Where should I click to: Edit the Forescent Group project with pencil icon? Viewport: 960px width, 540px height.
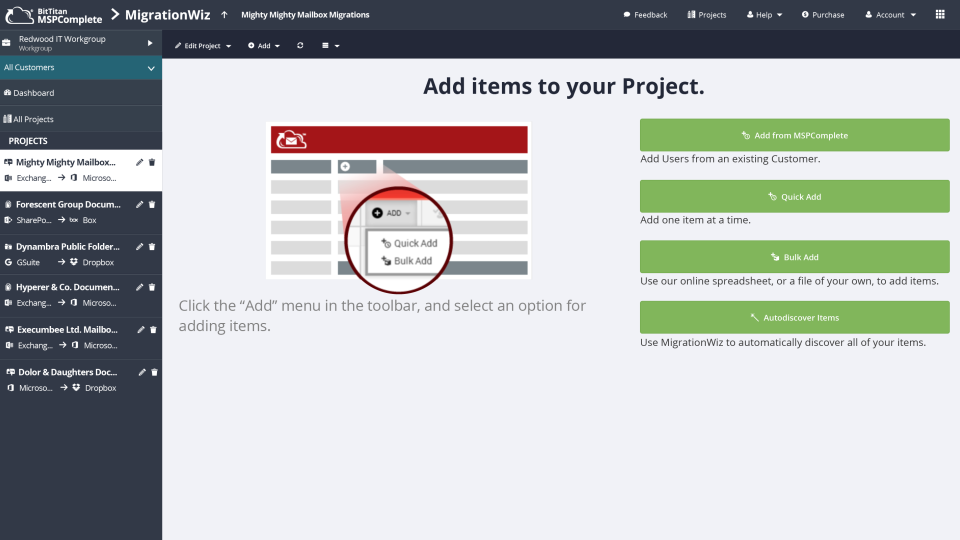(140, 204)
